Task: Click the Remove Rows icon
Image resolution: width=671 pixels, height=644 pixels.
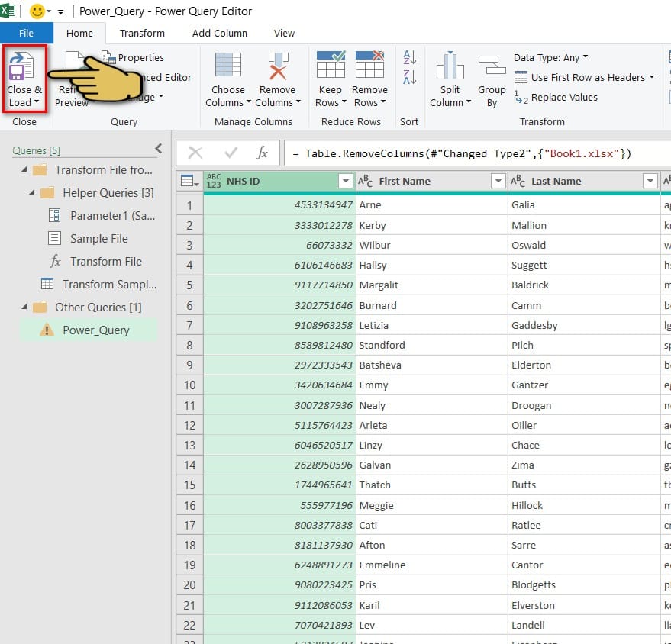Action: coord(369,64)
